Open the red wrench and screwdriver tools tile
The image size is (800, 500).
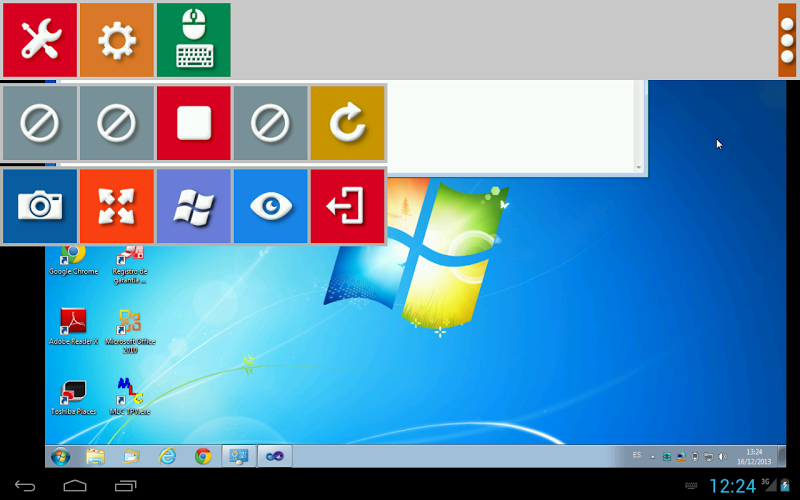coord(40,40)
